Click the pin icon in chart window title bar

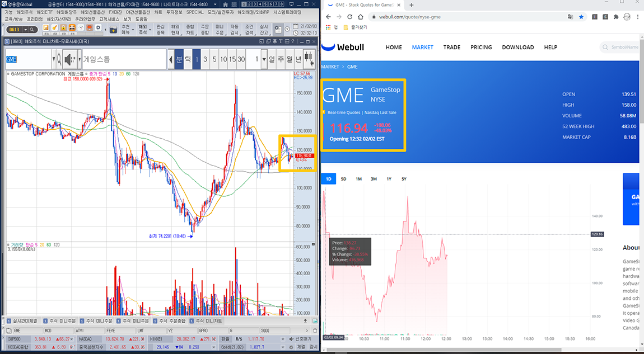275,41
